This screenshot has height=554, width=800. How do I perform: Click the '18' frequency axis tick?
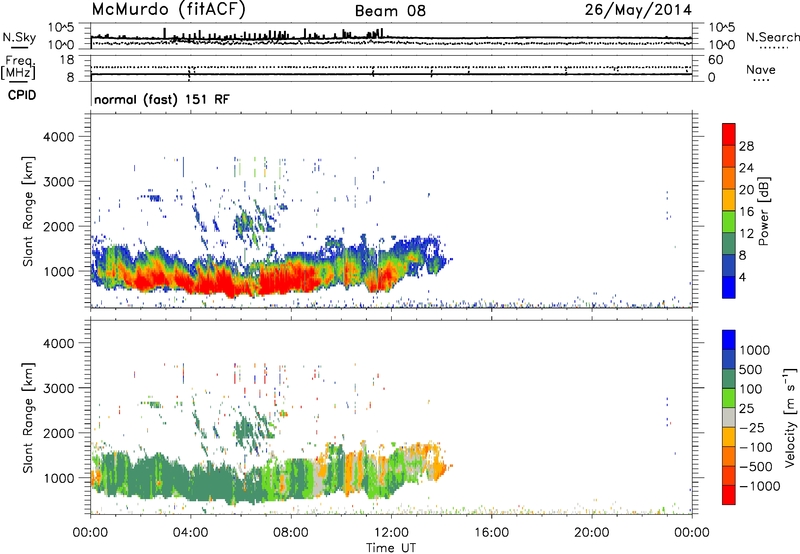pyautogui.click(x=67, y=60)
